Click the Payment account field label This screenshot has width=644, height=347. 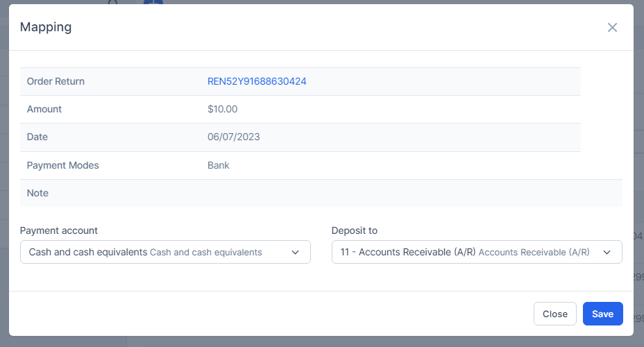pyautogui.click(x=59, y=230)
